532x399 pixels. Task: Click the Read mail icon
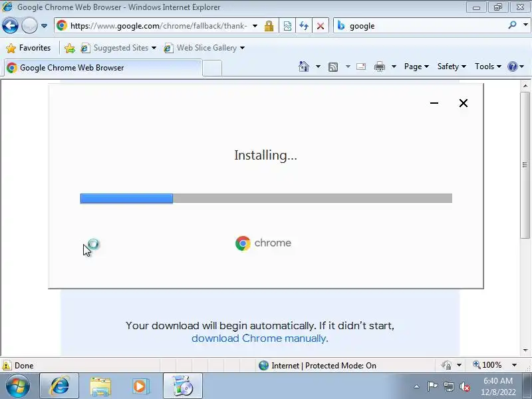pos(361,66)
